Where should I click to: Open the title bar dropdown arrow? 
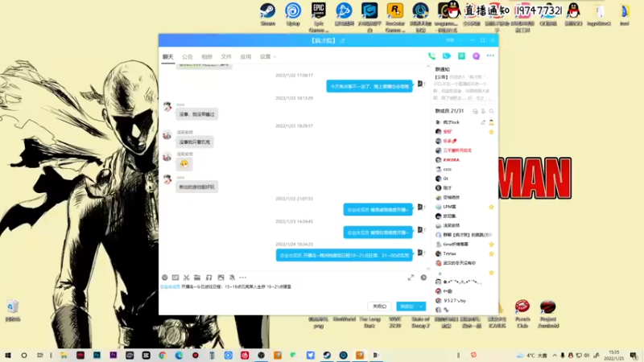point(461,40)
